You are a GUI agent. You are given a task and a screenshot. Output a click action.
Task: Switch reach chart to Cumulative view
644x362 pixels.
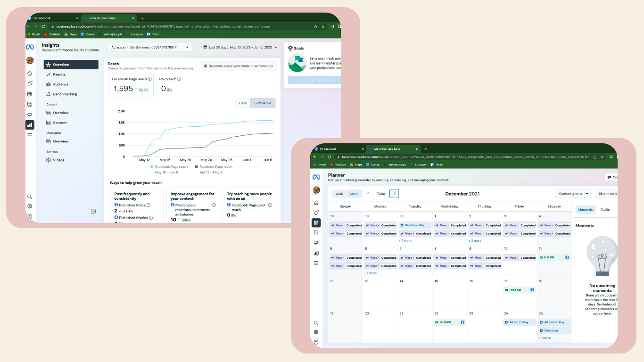click(263, 103)
